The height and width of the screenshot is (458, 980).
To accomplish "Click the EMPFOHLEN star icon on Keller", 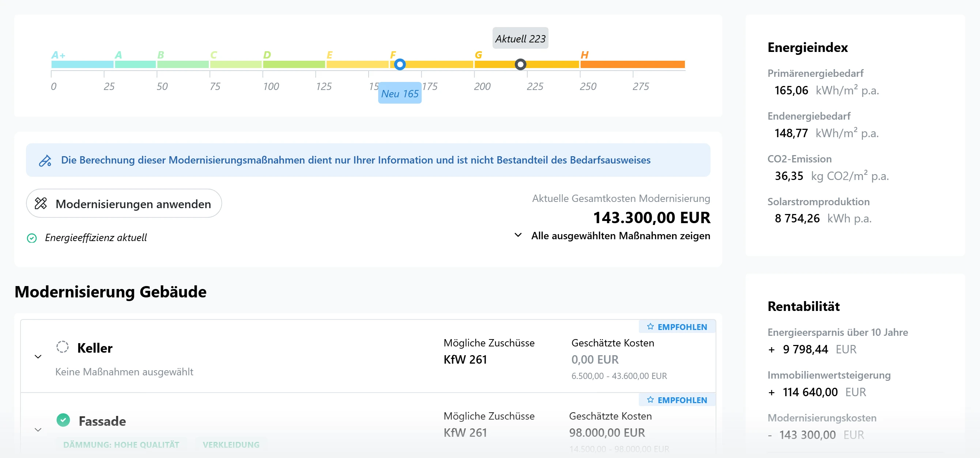I will [650, 327].
